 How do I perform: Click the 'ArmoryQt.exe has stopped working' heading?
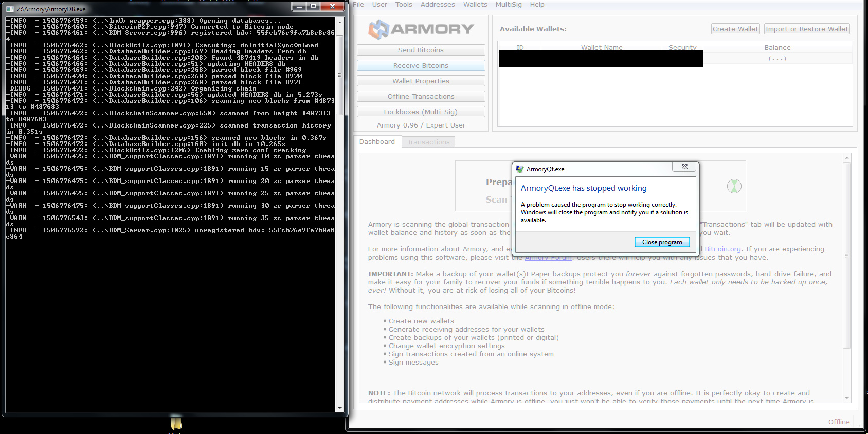click(x=584, y=188)
